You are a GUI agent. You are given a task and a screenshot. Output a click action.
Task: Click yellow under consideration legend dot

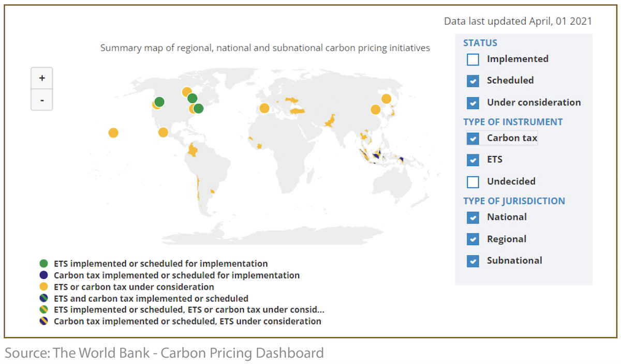(x=43, y=286)
